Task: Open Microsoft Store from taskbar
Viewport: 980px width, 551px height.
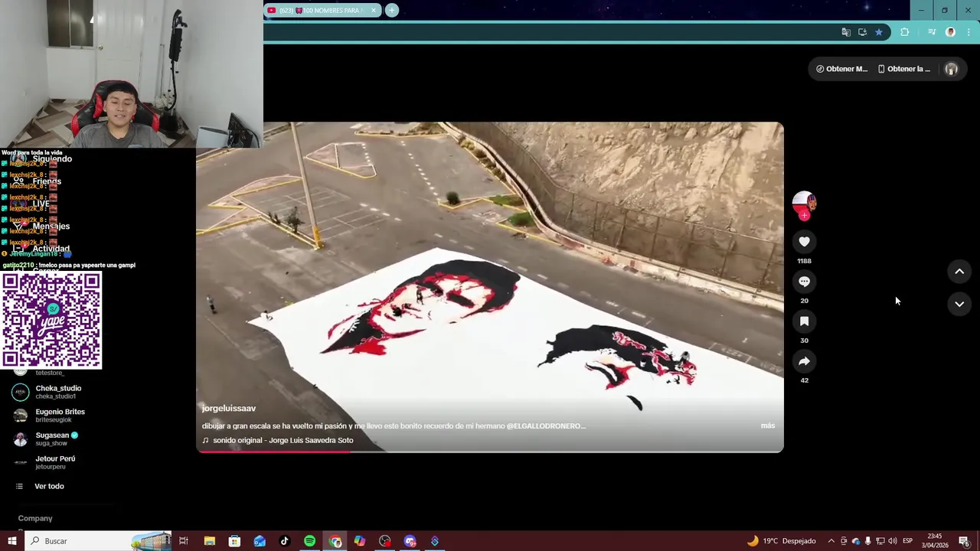Action: [234, 541]
